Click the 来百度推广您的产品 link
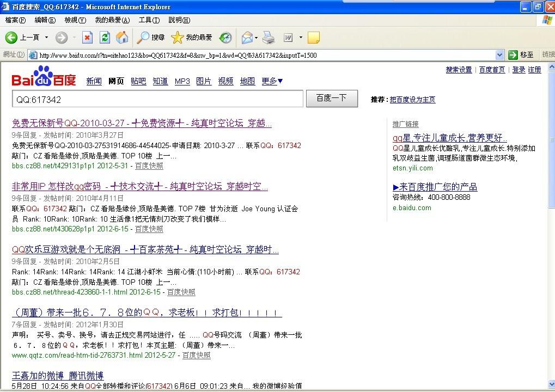The height and width of the screenshot is (392, 555). (435, 186)
